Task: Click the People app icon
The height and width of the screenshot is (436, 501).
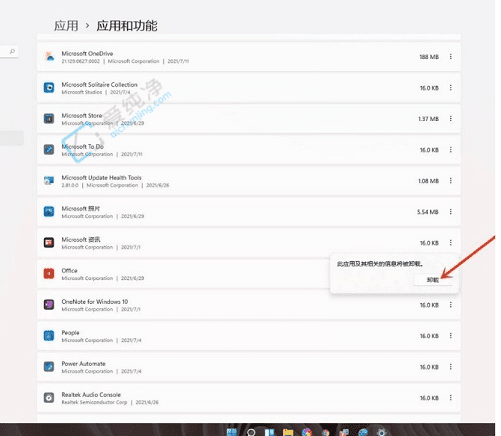Action: 49,335
